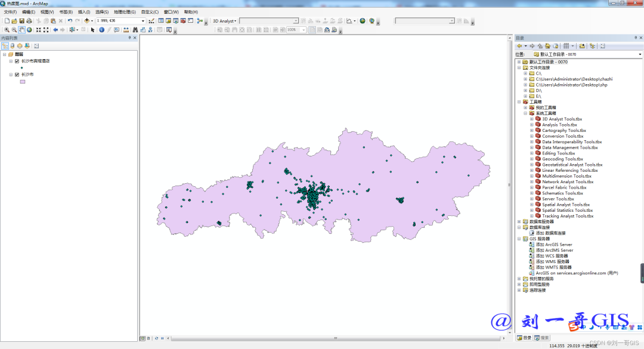
Task: Activate the Identify info tool
Action: (101, 30)
